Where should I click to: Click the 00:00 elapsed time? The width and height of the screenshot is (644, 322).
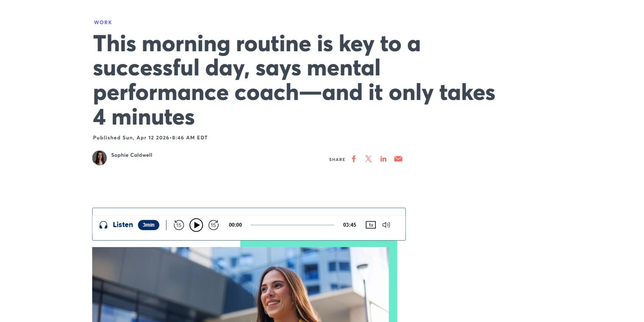(x=236, y=225)
